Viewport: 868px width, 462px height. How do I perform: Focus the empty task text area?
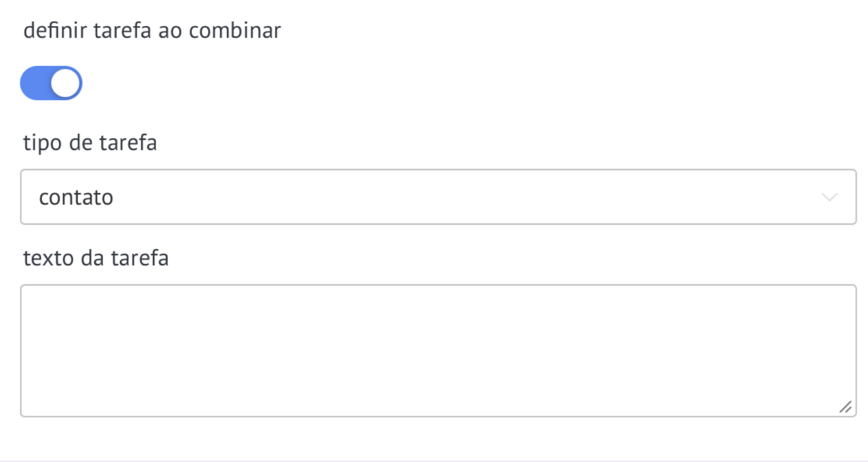[438, 350]
